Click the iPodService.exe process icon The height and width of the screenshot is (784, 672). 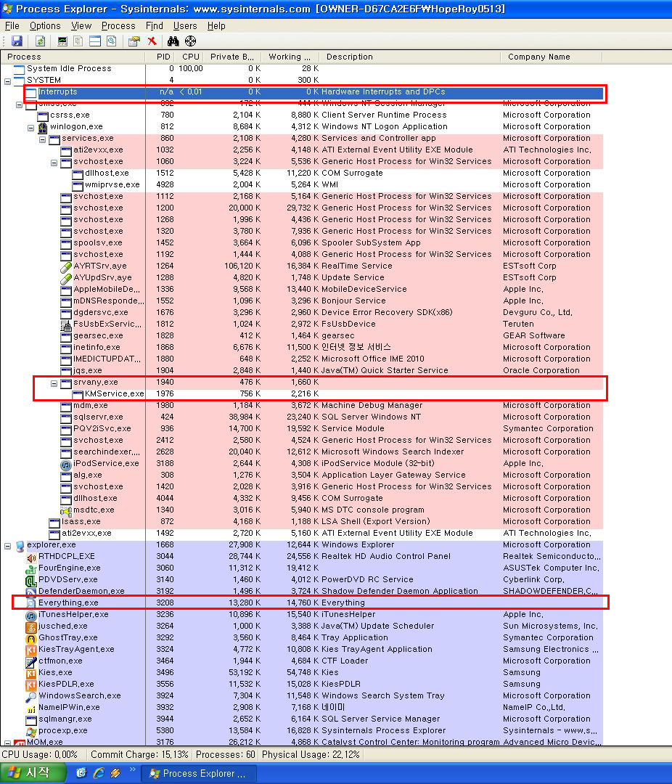coord(66,464)
